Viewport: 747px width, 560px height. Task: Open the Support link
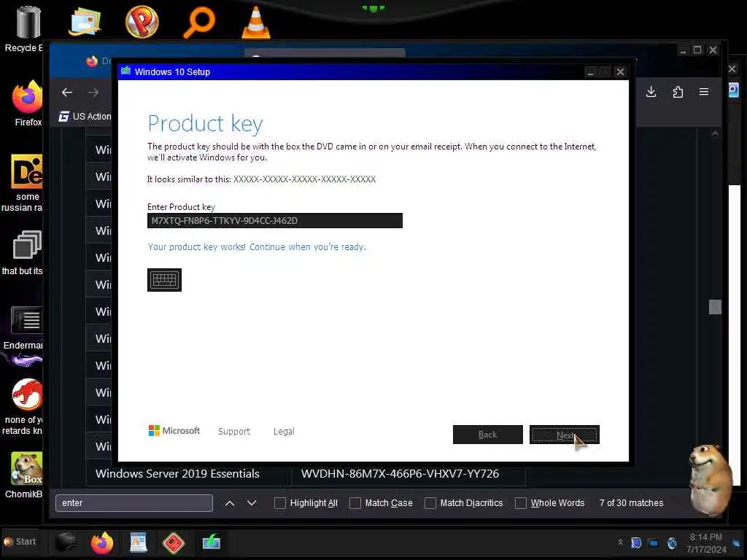(x=233, y=431)
